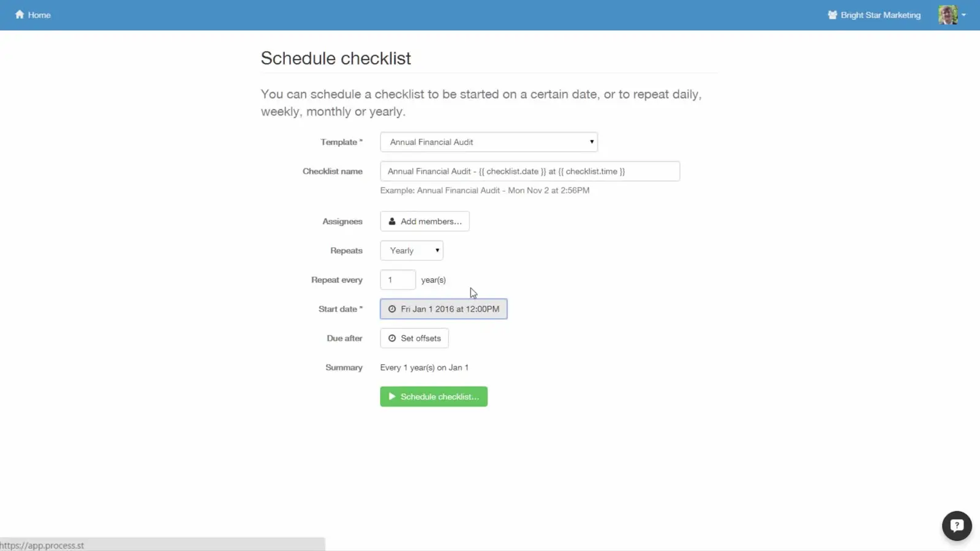980x551 pixels.
Task: Click the clock icon in Set offsets
Action: pyautogui.click(x=392, y=339)
